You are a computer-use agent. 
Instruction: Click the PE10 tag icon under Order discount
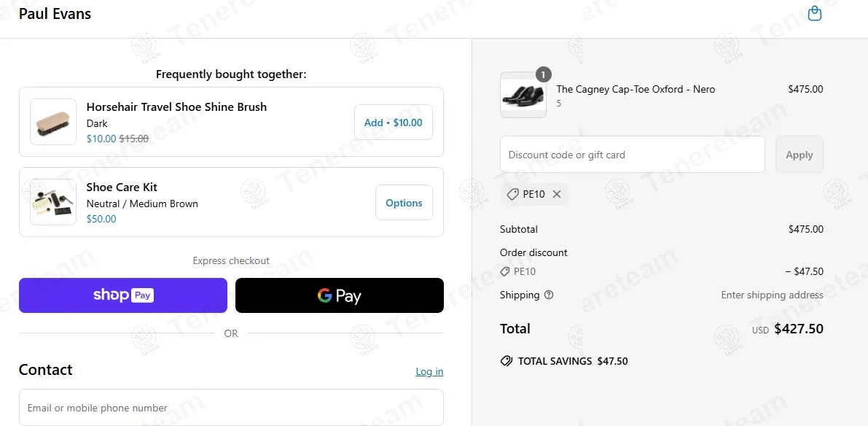[x=505, y=271]
